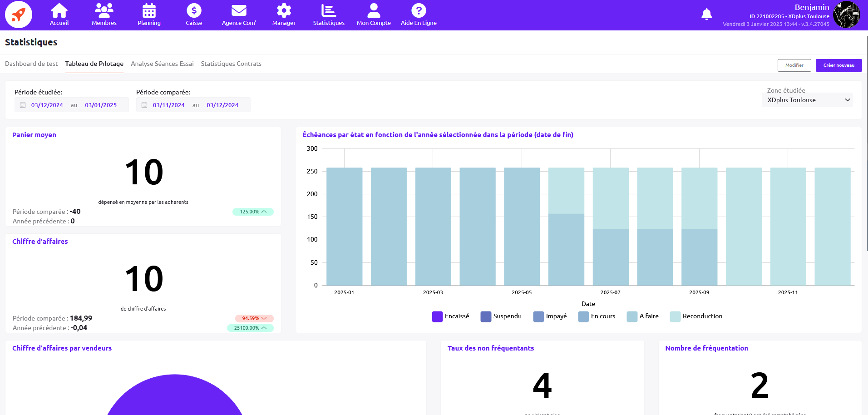Open Manager gear icon
This screenshot has height=415, width=868.
(x=284, y=11)
